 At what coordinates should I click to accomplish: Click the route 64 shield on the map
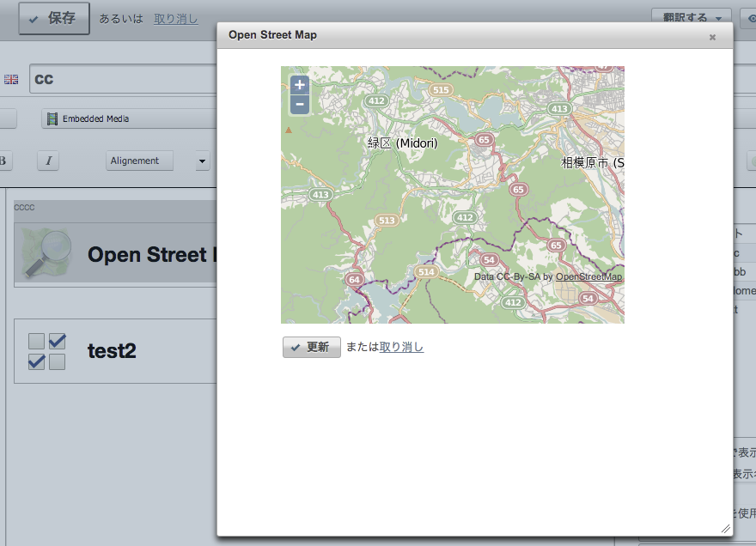click(x=354, y=280)
